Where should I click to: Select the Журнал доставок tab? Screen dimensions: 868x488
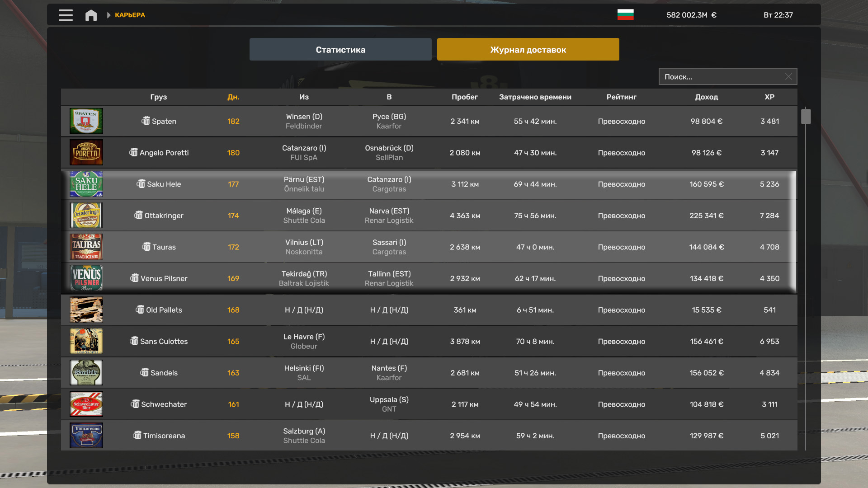[x=528, y=49]
